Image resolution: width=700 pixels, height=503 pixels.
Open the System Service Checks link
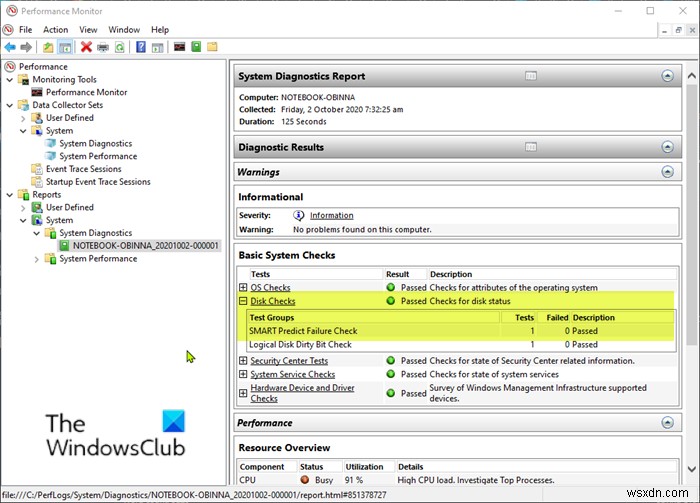tap(292, 374)
